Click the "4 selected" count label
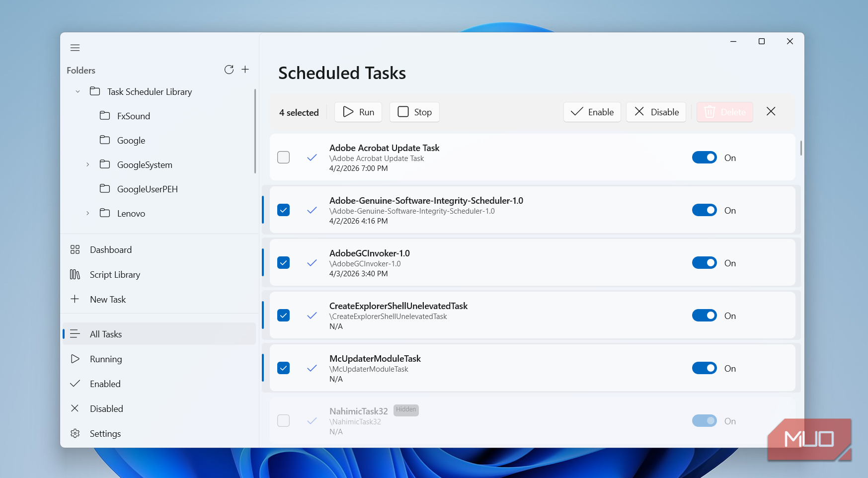Screen dimensions: 868x478 coord(299,113)
